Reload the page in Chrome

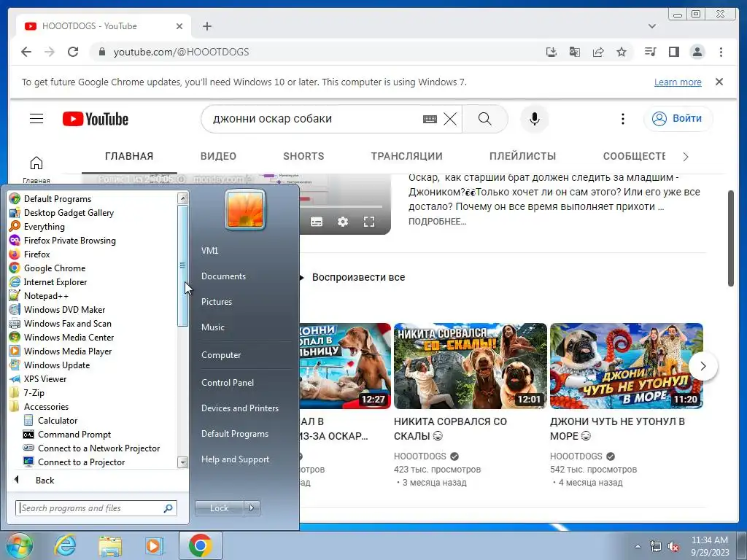73,52
